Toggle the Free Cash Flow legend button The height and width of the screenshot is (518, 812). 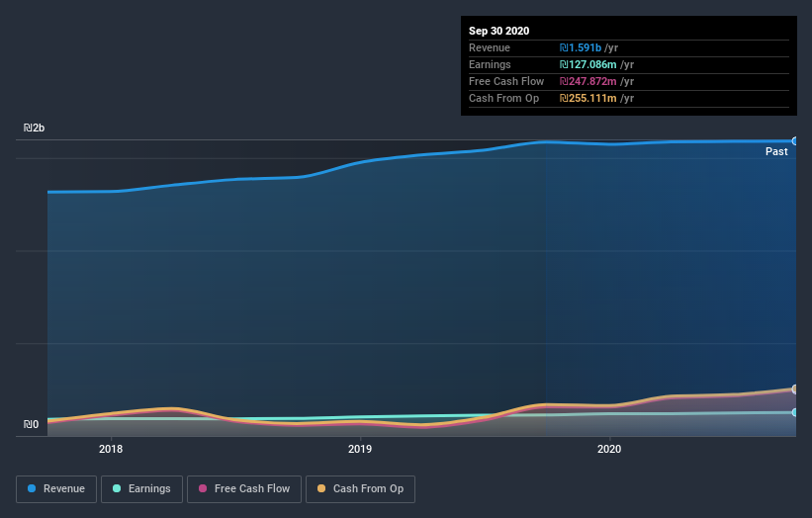tap(244, 489)
